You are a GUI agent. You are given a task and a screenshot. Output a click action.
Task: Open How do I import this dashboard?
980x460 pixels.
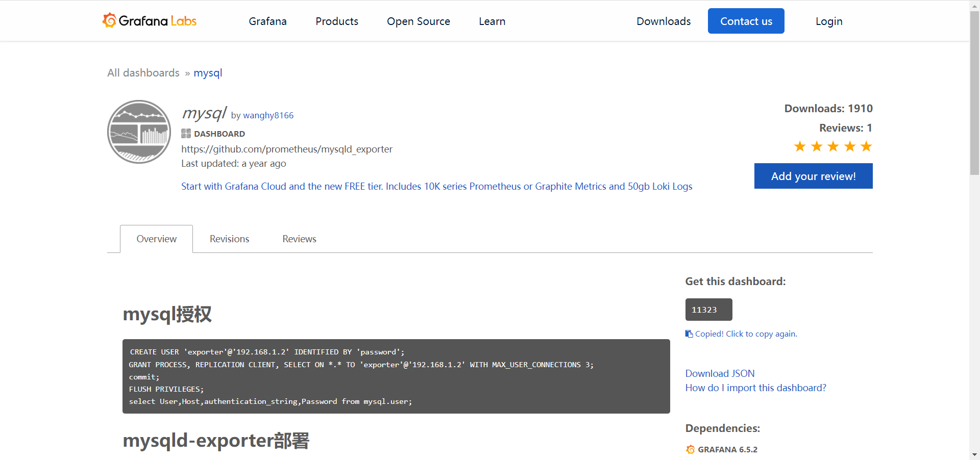pyautogui.click(x=756, y=388)
